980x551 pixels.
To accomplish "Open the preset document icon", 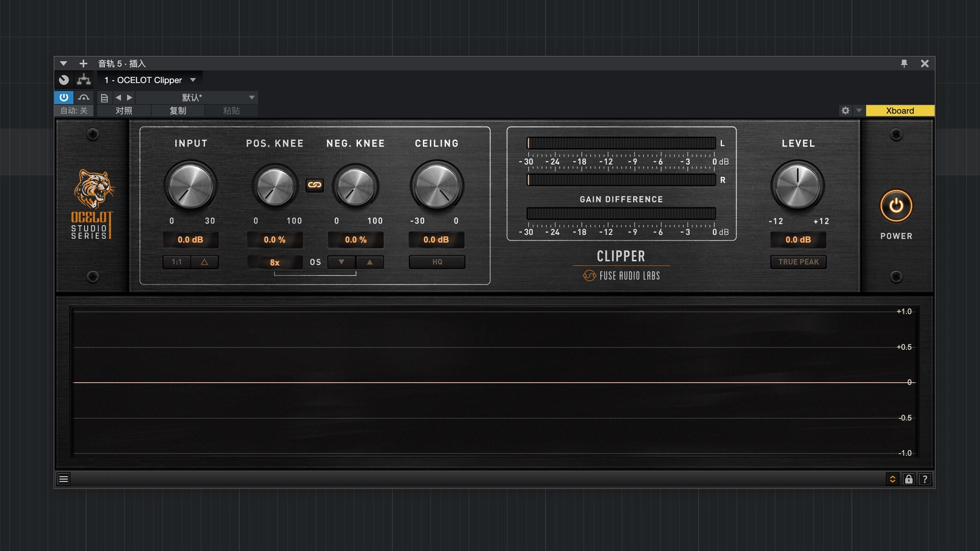I will [x=104, y=97].
